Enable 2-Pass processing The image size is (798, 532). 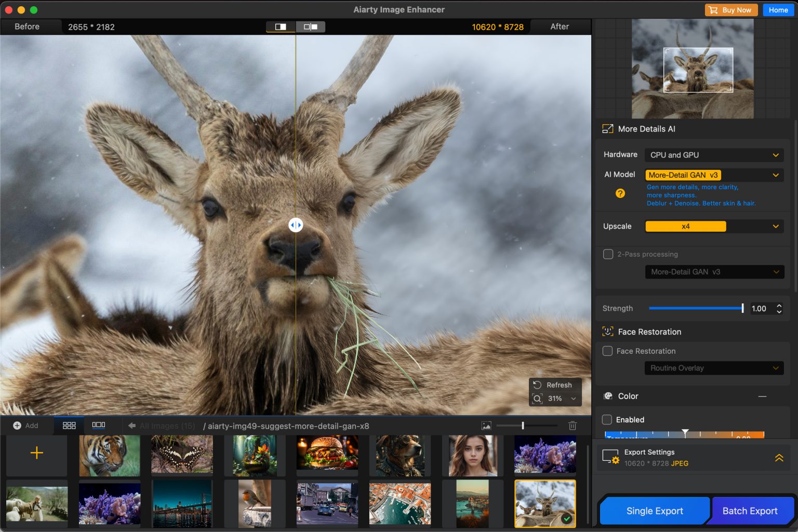(x=608, y=254)
